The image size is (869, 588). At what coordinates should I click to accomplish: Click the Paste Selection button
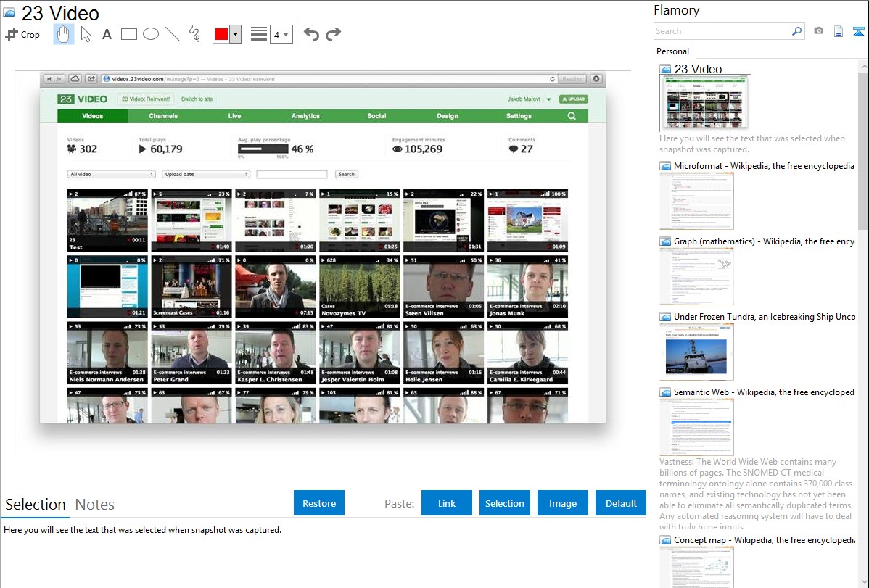tap(504, 503)
